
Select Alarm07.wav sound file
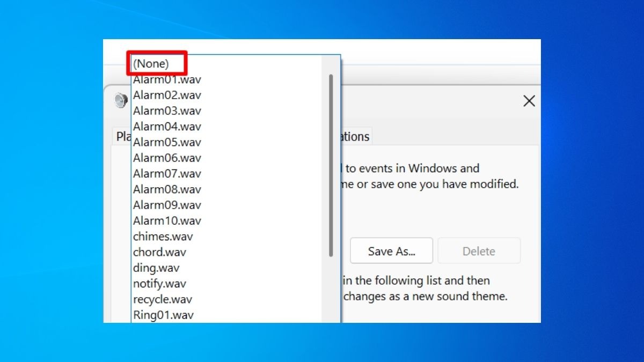[x=167, y=174]
